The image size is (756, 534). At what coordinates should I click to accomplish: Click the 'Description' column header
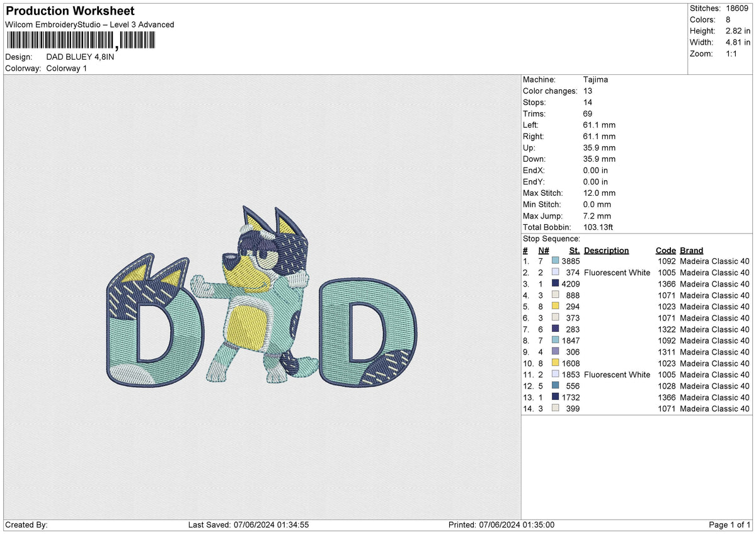tap(606, 250)
